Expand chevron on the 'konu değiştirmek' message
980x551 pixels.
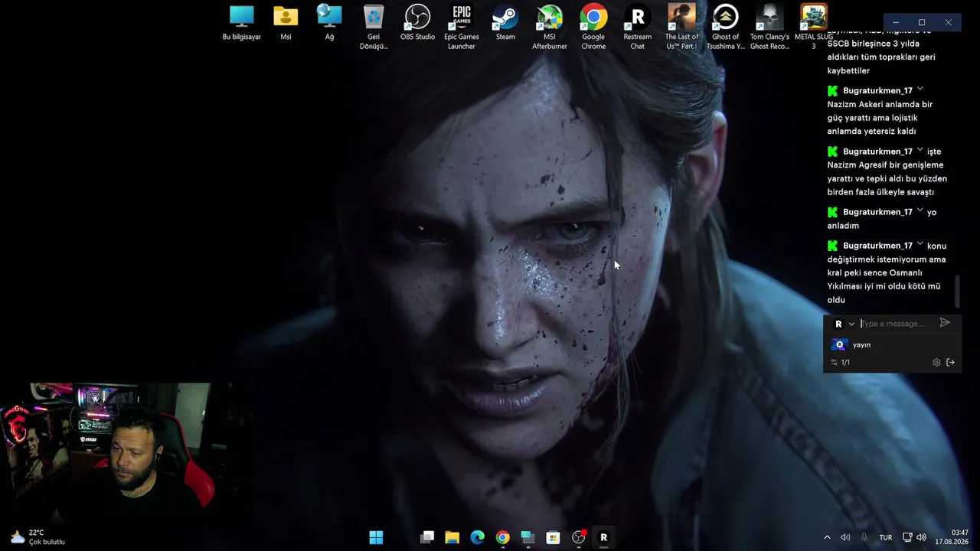[920, 244]
